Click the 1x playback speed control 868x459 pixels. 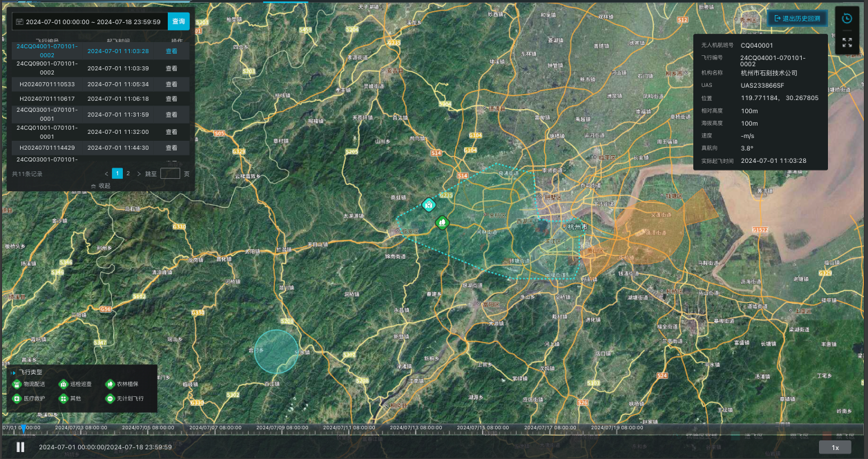click(835, 447)
